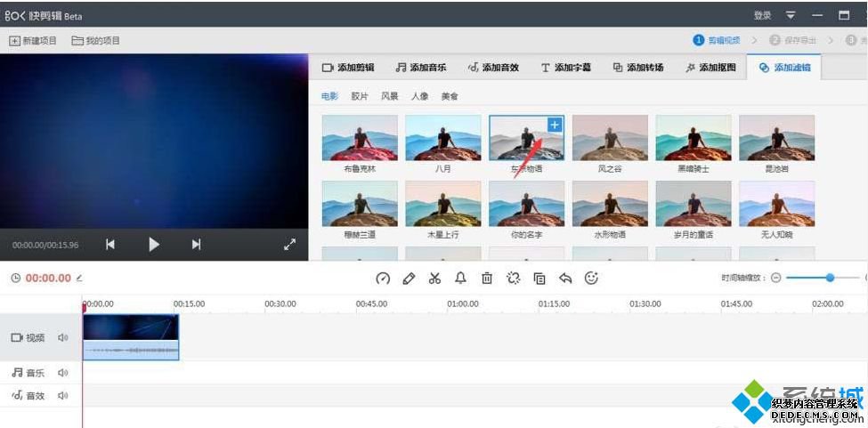This screenshot has height=428, width=868.
Task: Switch to the 添加转场 tab
Action: tap(638, 68)
